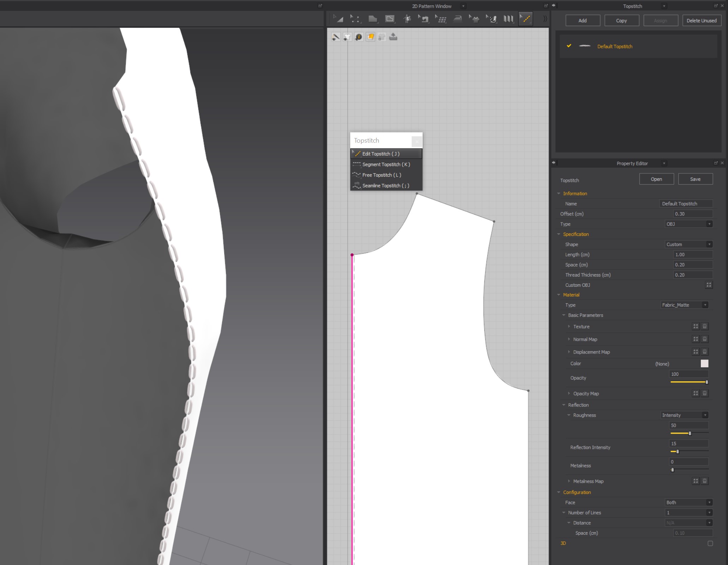Toggle show pattern info eye icon
This screenshot has height=565, width=728.
tap(359, 37)
